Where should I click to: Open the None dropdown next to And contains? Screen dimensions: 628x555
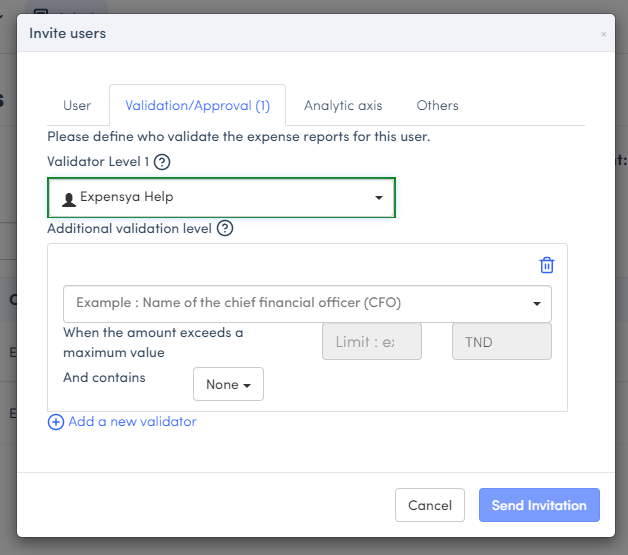pos(228,385)
